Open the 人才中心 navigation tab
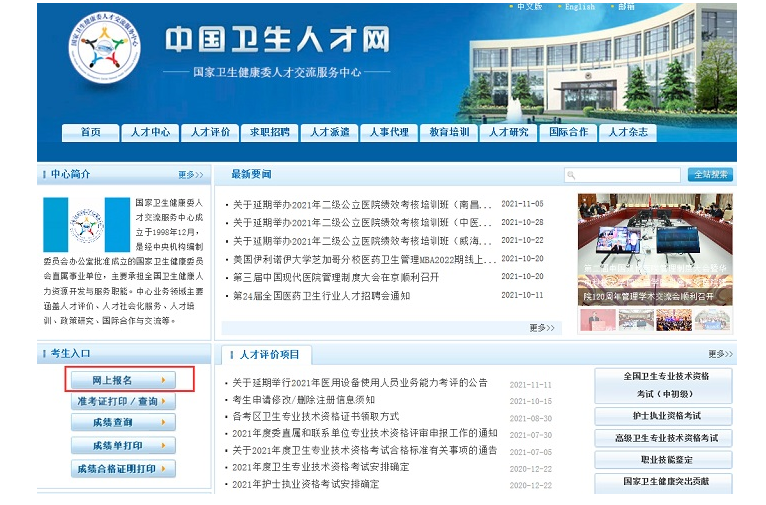Viewport: 766px width, 505px height. pyautogui.click(x=150, y=132)
